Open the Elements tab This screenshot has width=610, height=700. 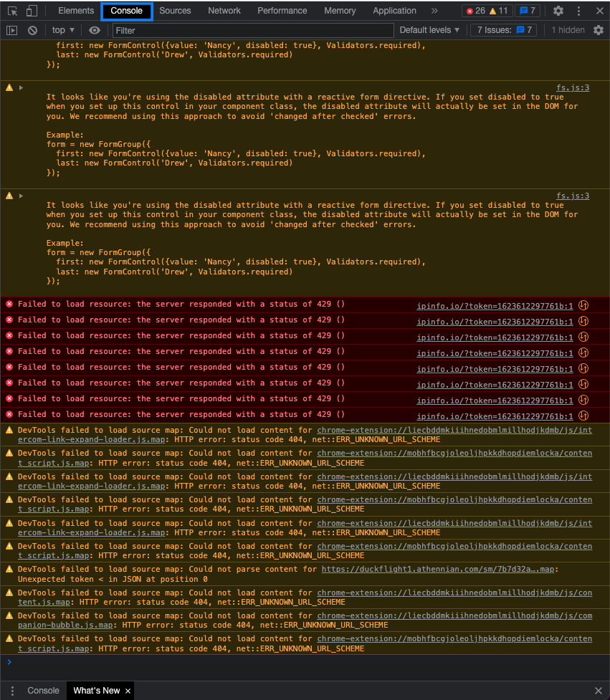(x=77, y=11)
